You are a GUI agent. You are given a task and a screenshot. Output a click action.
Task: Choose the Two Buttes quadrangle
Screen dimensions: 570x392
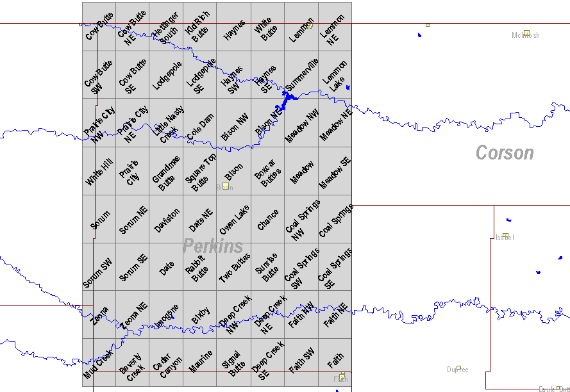(233, 267)
